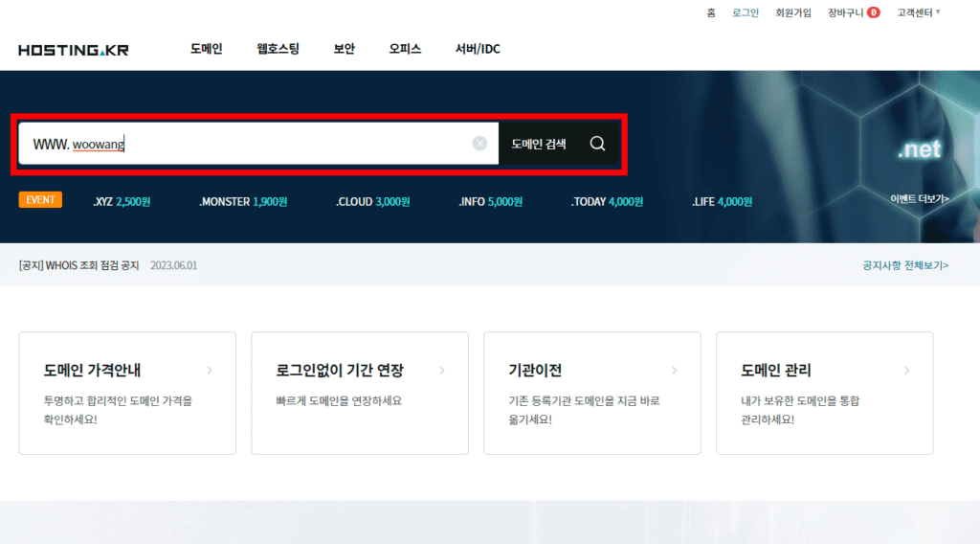Screen dimensions: 980x544
Task: Click the 로그인 link
Action: 746,12
